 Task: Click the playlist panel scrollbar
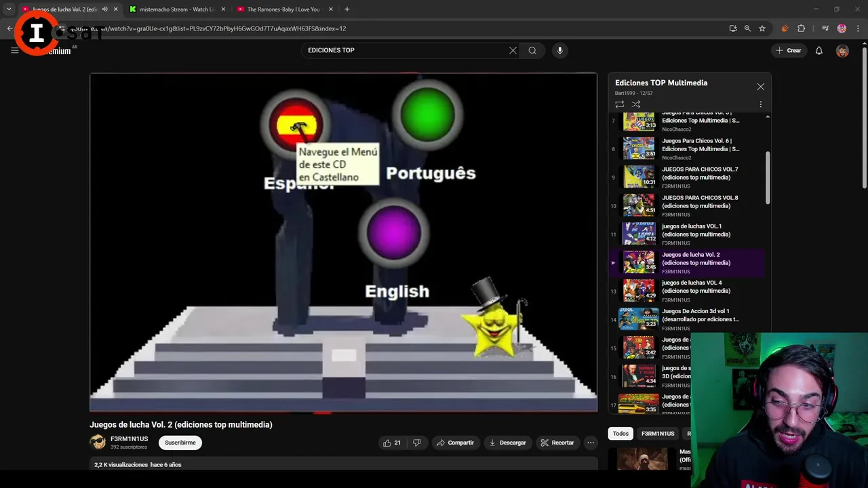point(768,176)
